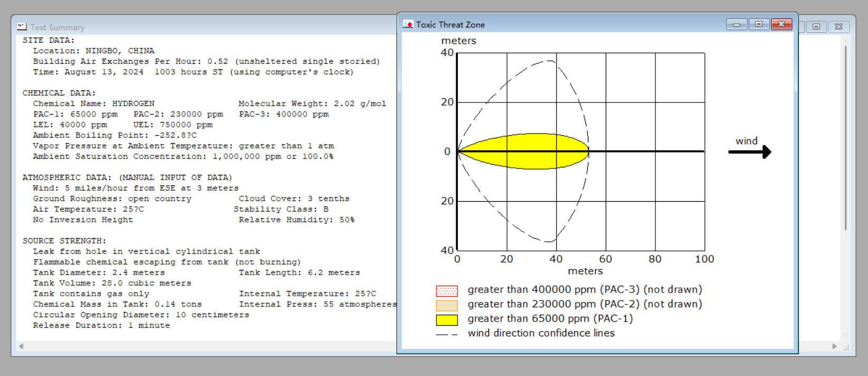Viewport: 868px width, 376px height.
Task: Click 'Relative Humidity: 50%' text
Action: 297,220
